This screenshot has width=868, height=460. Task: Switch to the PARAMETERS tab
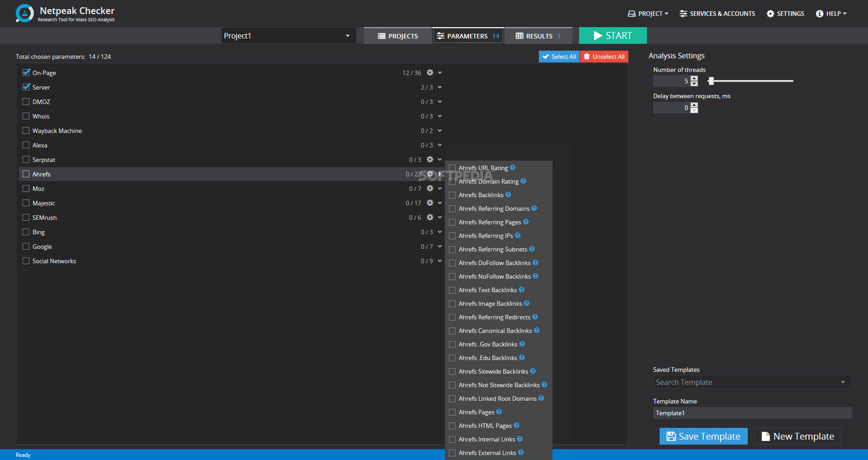point(468,36)
